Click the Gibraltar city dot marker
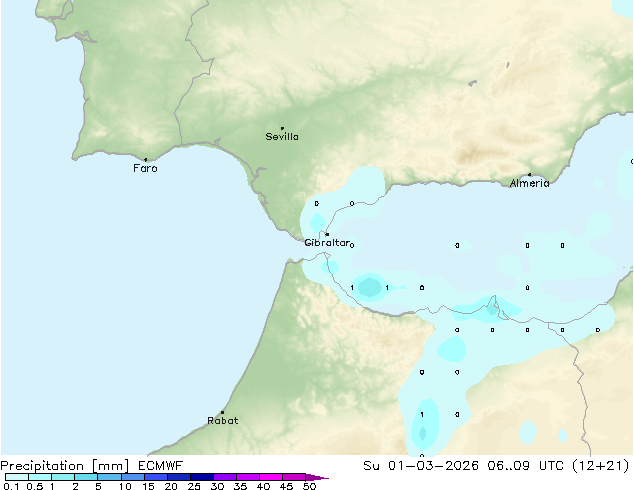 click(x=327, y=234)
